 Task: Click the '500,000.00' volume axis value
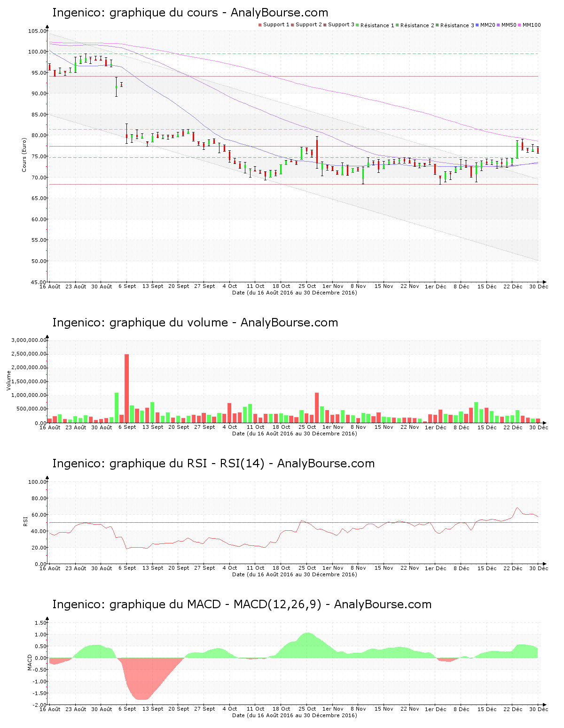[32, 409]
